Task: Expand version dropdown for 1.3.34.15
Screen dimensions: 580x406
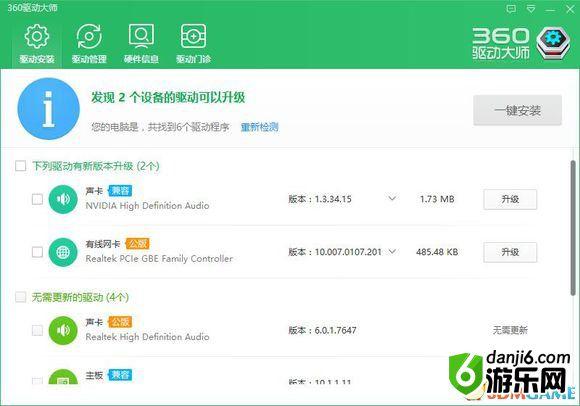Action: pyautogui.click(x=392, y=199)
